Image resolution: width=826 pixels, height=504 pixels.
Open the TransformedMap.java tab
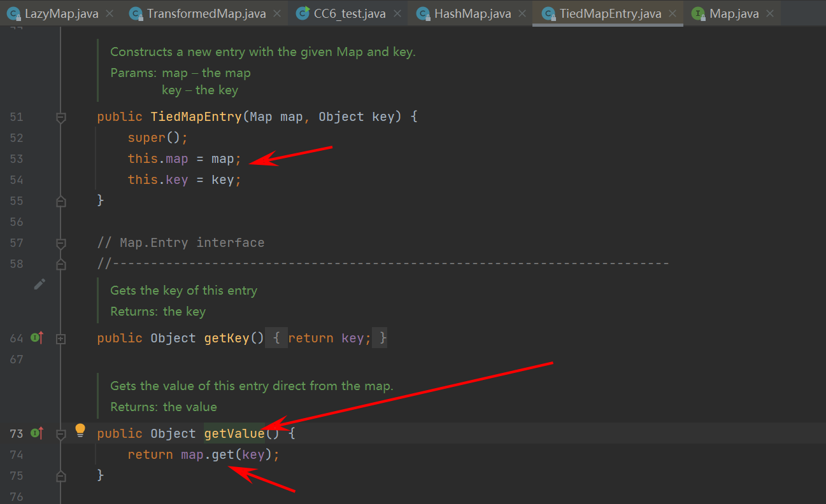pyautogui.click(x=206, y=13)
